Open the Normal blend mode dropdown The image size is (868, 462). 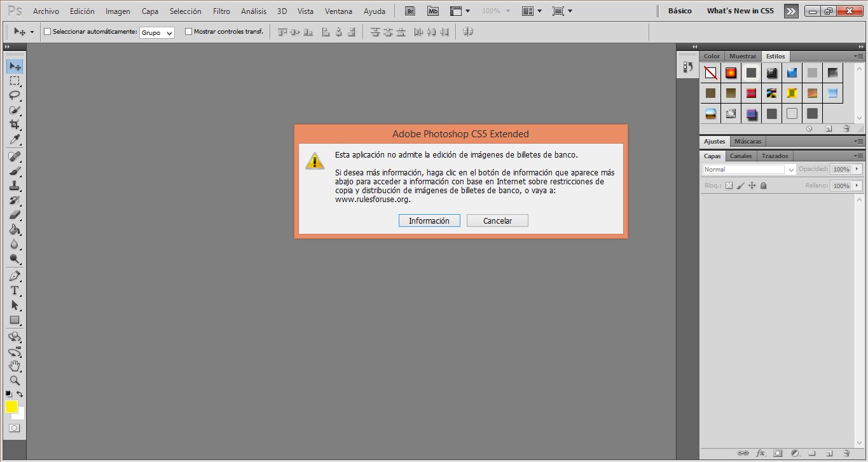pyautogui.click(x=749, y=170)
